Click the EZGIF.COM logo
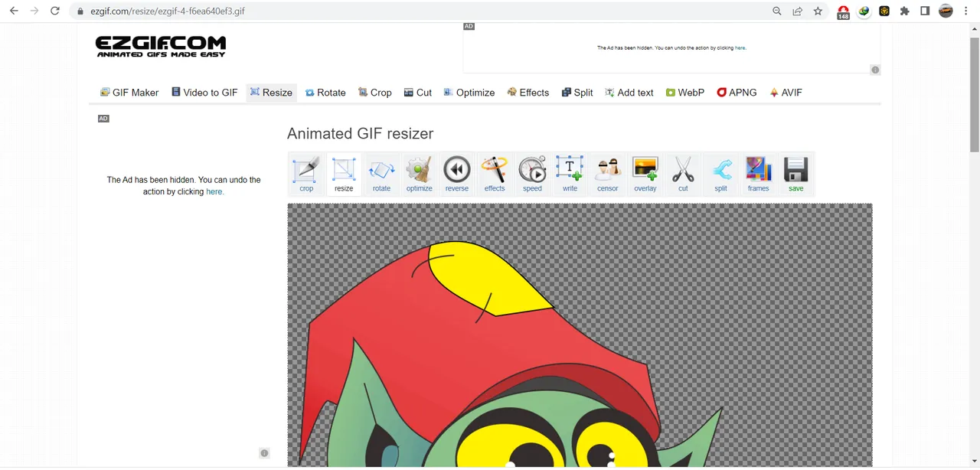 (x=161, y=47)
